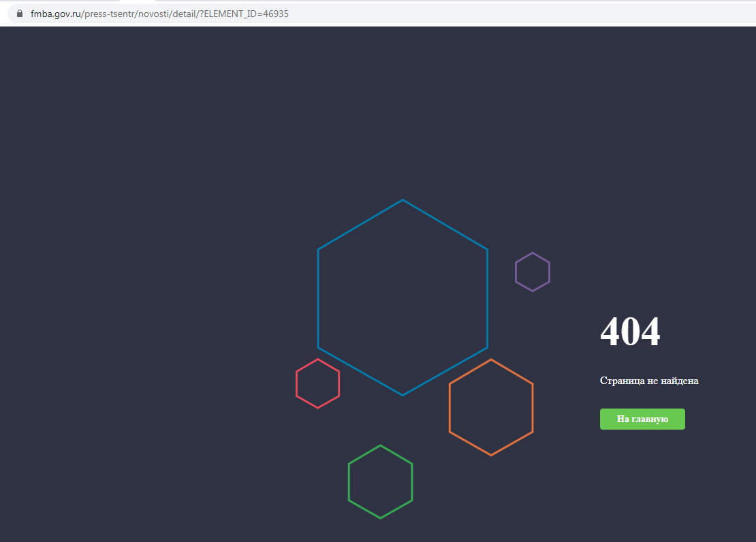The image size is (756, 542).
Task: Click "novosti" segment in the URL
Action: (155, 14)
